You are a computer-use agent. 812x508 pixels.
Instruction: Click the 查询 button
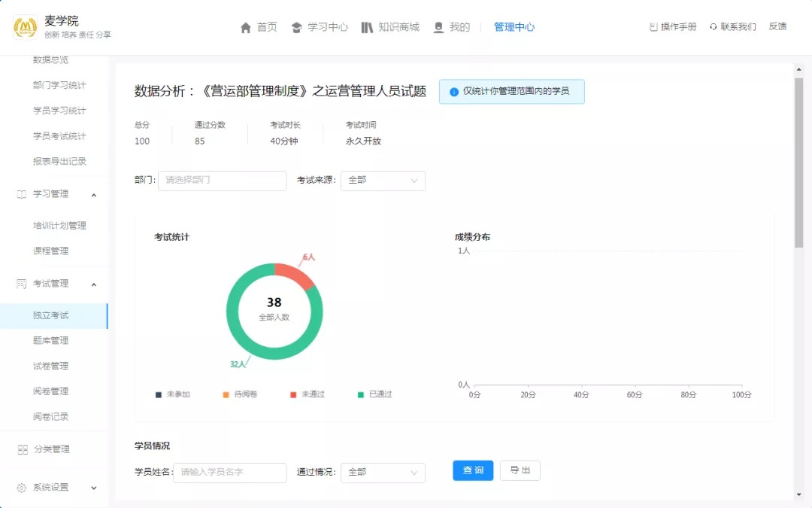(473, 470)
